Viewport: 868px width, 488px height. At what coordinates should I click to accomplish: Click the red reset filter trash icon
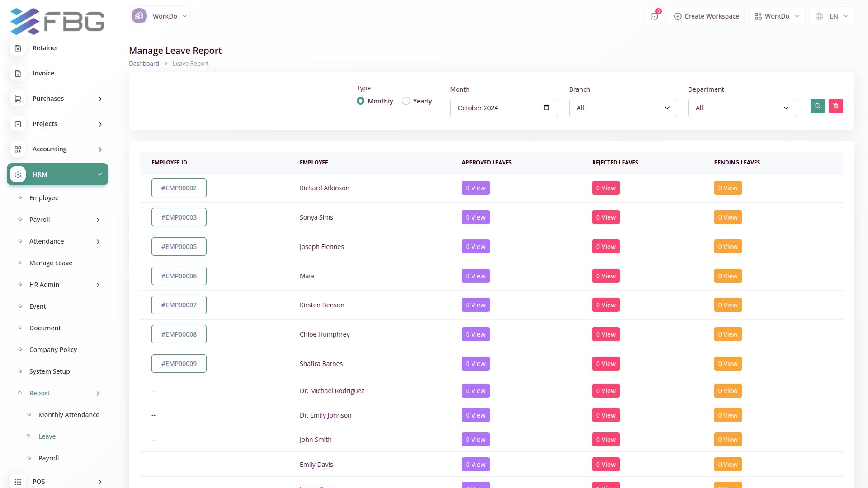point(835,106)
